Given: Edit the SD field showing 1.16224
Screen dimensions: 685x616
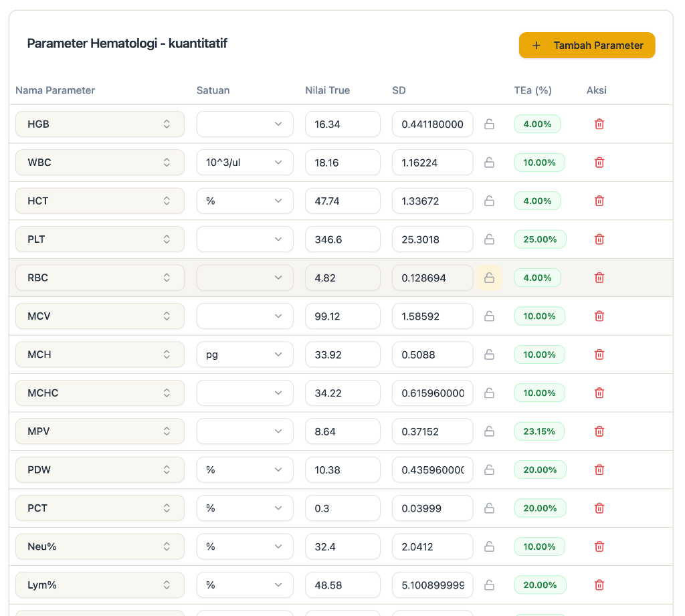Looking at the screenshot, I should [x=433, y=163].
